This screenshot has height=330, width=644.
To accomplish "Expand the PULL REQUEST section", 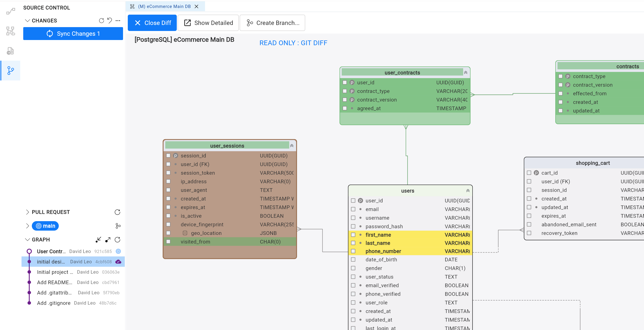I will 28,212.
